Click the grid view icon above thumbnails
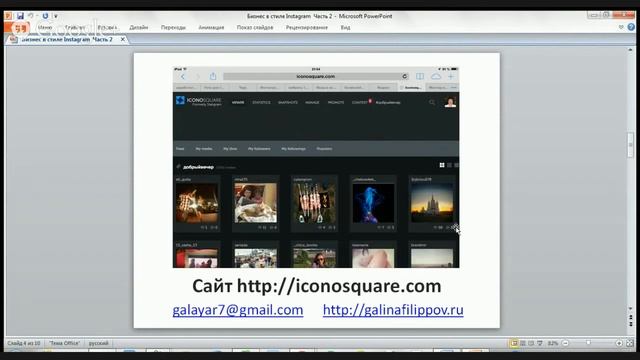The image size is (640, 360). [x=442, y=165]
